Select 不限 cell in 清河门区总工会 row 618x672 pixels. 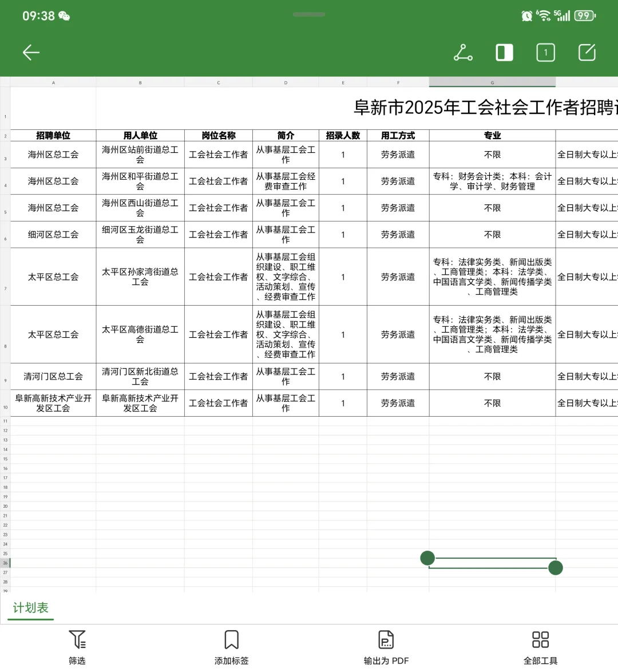click(493, 376)
